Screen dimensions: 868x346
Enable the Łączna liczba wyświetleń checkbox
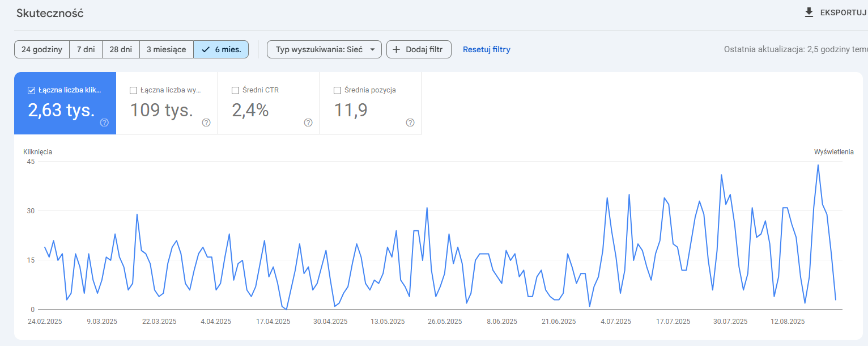pos(133,90)
